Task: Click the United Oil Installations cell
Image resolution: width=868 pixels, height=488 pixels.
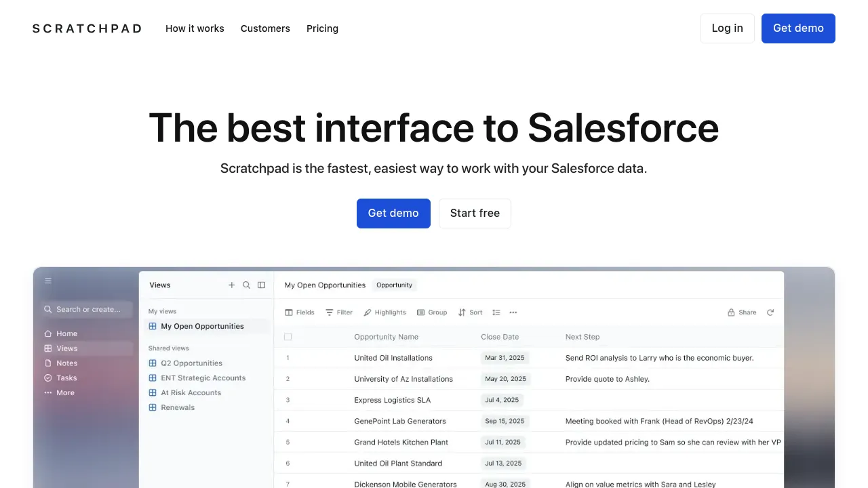Action: point(393,358)
